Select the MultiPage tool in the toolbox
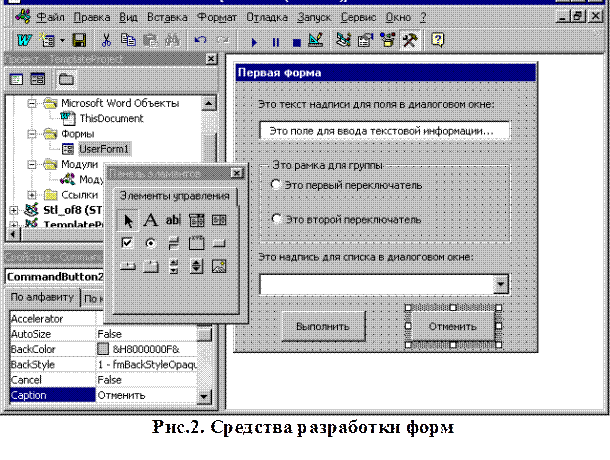 coord(151,267)
